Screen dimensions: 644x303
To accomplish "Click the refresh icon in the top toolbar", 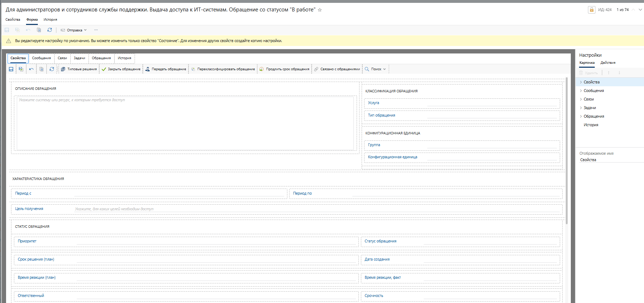I will 50,30.
